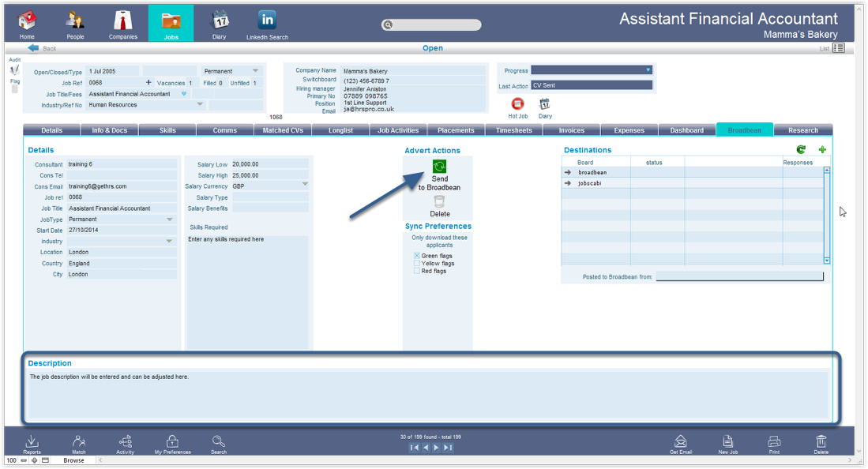This screenshot has height=469, width=868.
Task: Mark the job as Hot Job
Action: 517,104
